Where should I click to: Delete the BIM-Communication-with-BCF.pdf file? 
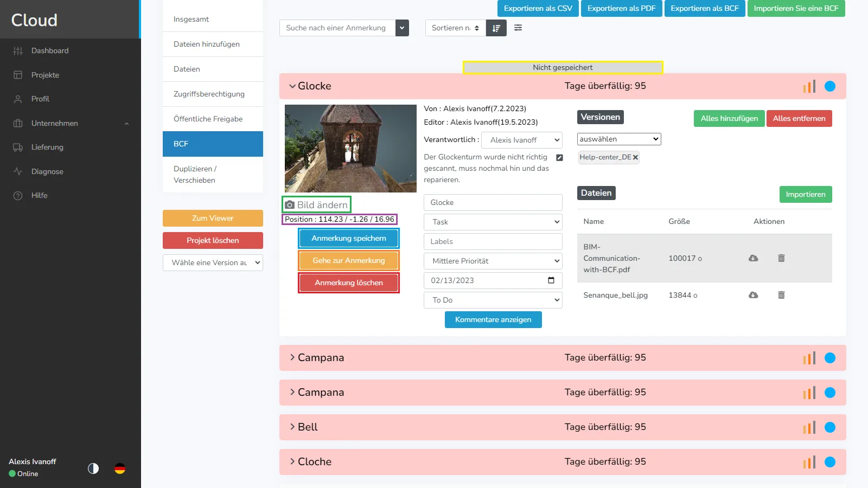tap(781, 258)
